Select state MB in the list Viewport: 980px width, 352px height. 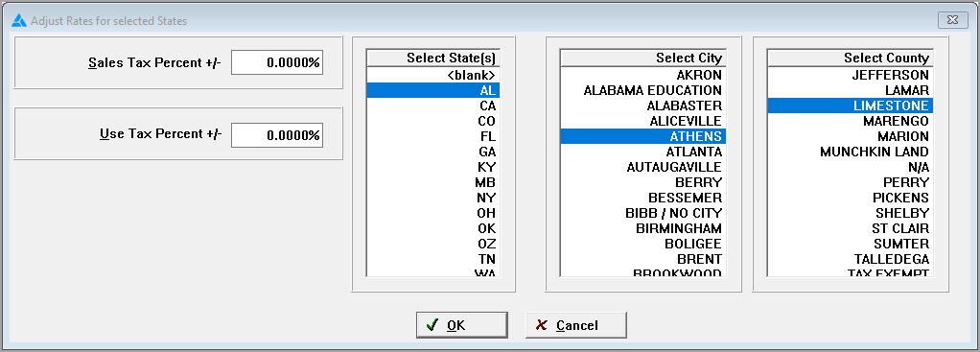coord(433,182)
